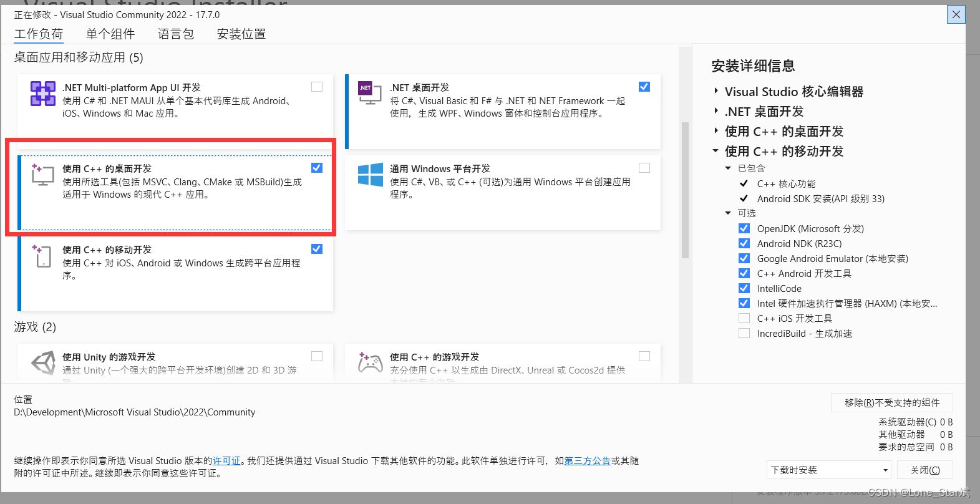Click the 关闭(C) button
This screenshot has height=504, width=980.
[x=925, y=470]
